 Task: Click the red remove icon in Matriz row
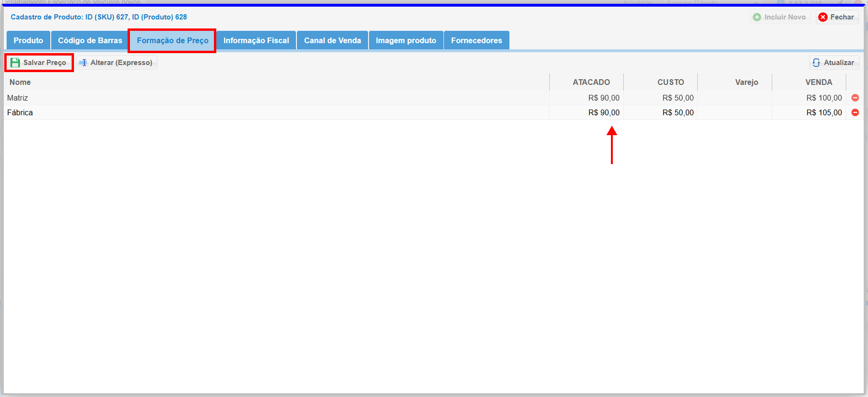click(855, 98)
